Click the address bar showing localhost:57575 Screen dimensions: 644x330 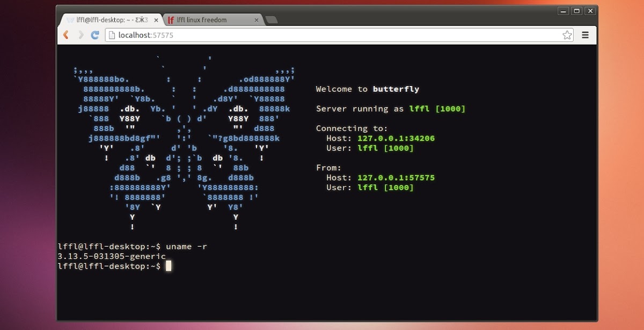340,35
